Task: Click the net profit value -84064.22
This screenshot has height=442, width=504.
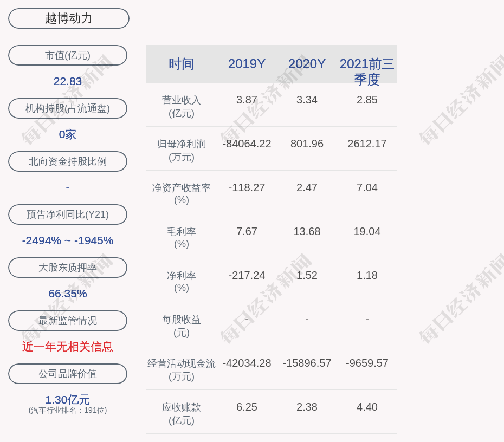Action: click(247, 144)
